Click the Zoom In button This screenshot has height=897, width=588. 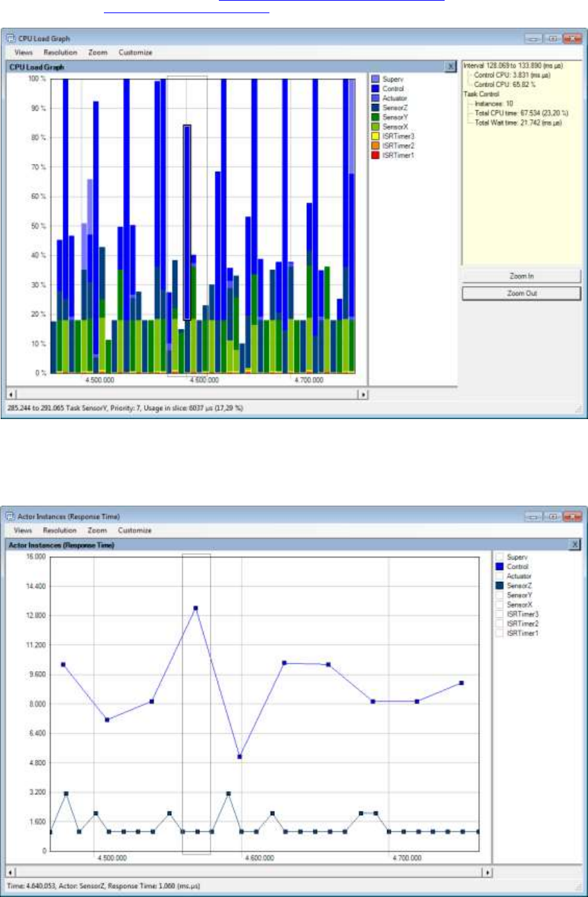521,276
